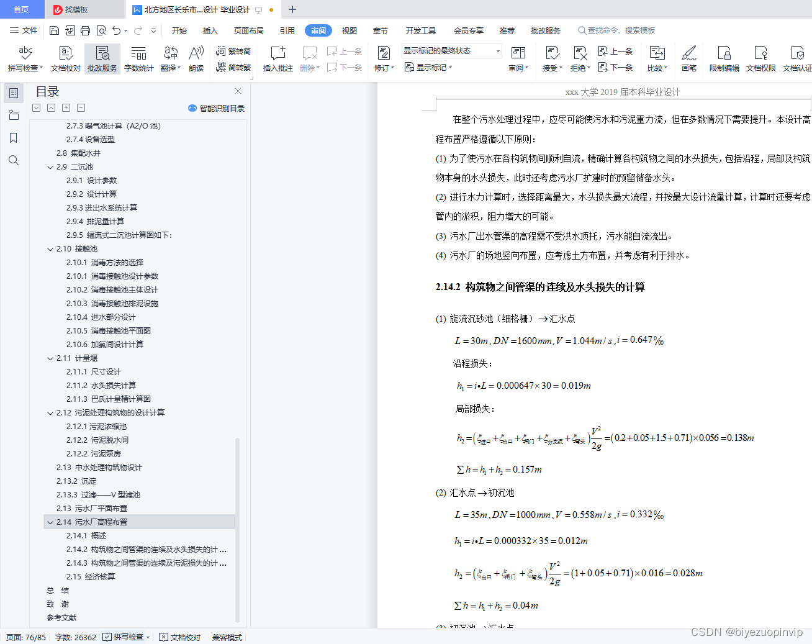Open the search icon in left sidebar
This screenshot has width=812, height=644.
(x=14, y=160)
